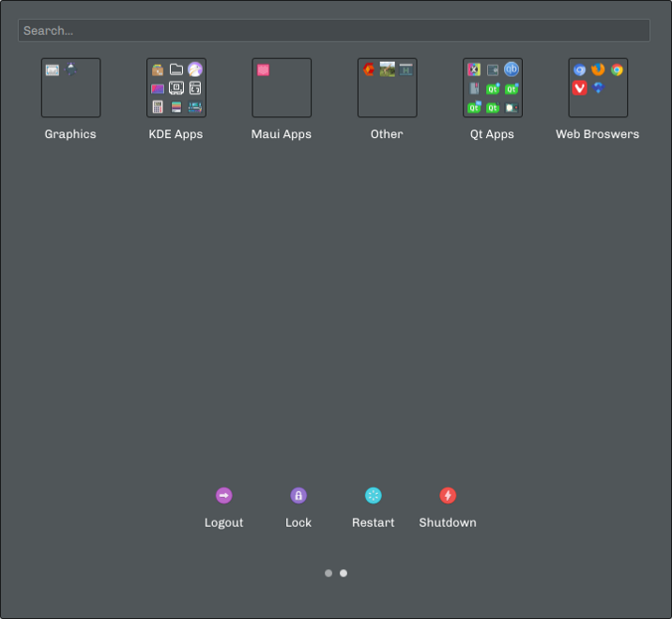Click the Restart icon
Viewport: 672px width, 619px height.
pyautogui.click(x=373, y=495)
